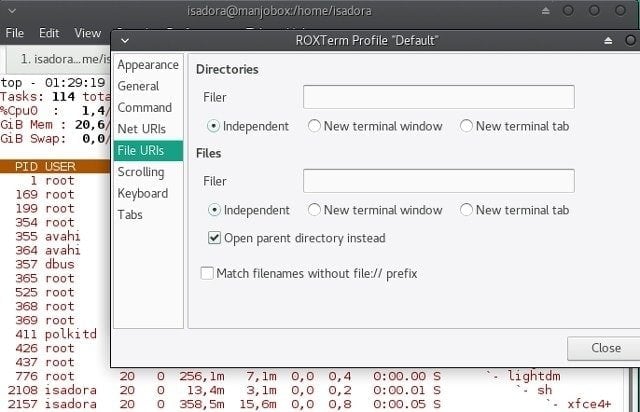This screenshot has width=640, height=412.
Task: Open the Command section
Action: (x=148, y=108)
